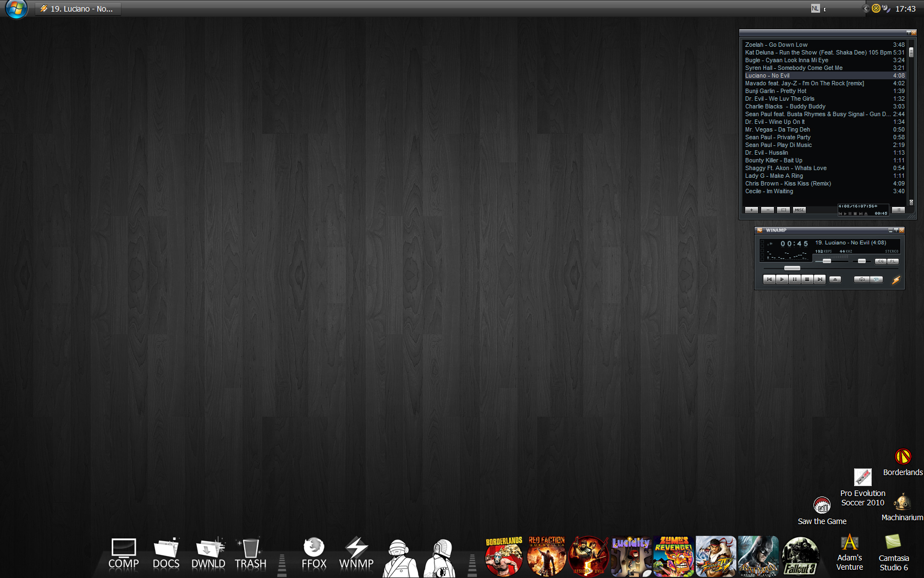Select 'Syren Hall - Somebody Come Get Me'
The height and width of the screenshot is (578, 924).
[x=824, y=68]
